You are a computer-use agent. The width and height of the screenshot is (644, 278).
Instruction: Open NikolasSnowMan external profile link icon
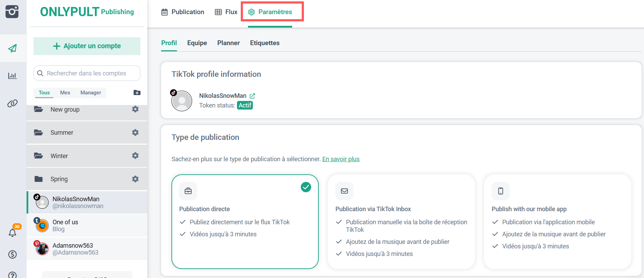[252, 96]
